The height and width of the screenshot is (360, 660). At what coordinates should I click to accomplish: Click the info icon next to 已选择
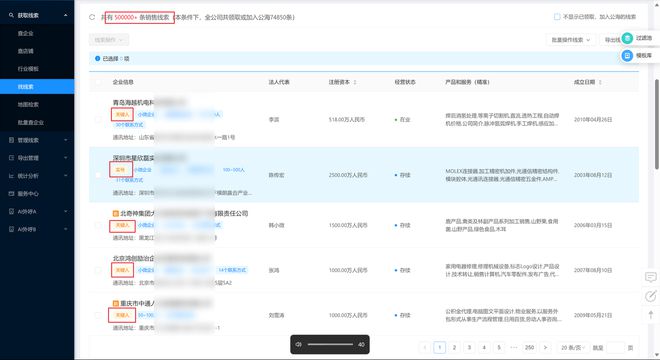[x=98, y=59]
